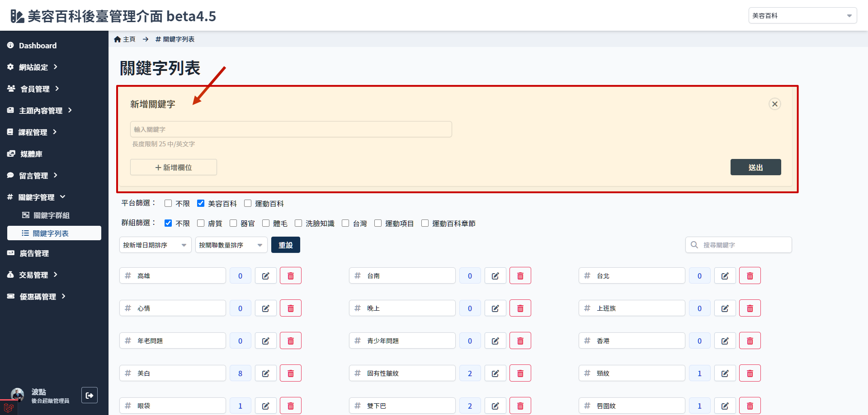Viewport: 868px width, 415px height.
Task: Edit the 美白 keyword
Action: [266, 373]
